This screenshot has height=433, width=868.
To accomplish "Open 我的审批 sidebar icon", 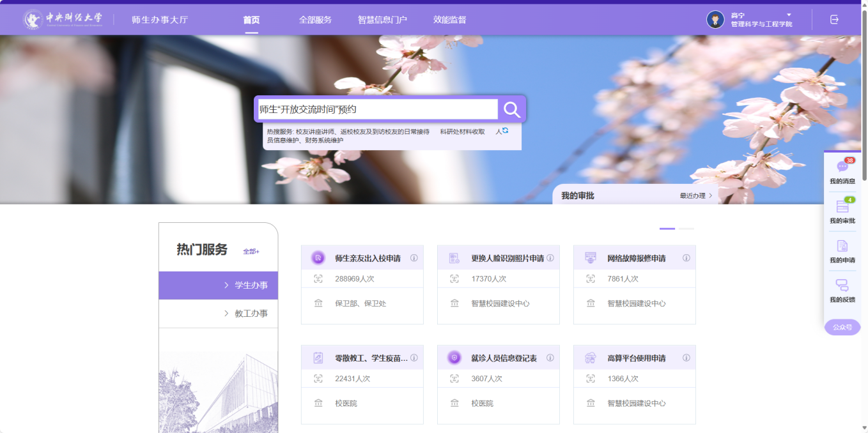I will [x=842, y=211].
